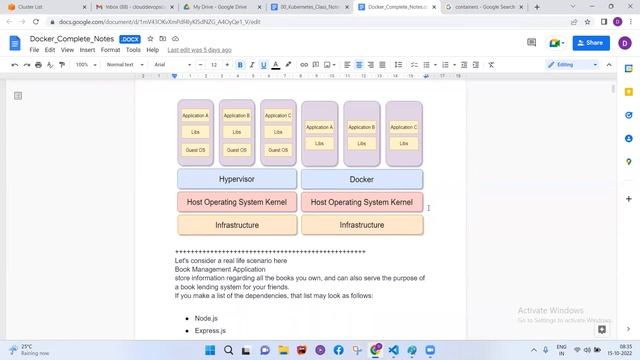Open comment history icon
Image resolution: width=640 pixels, height=360 pixels.
[531, 42]
